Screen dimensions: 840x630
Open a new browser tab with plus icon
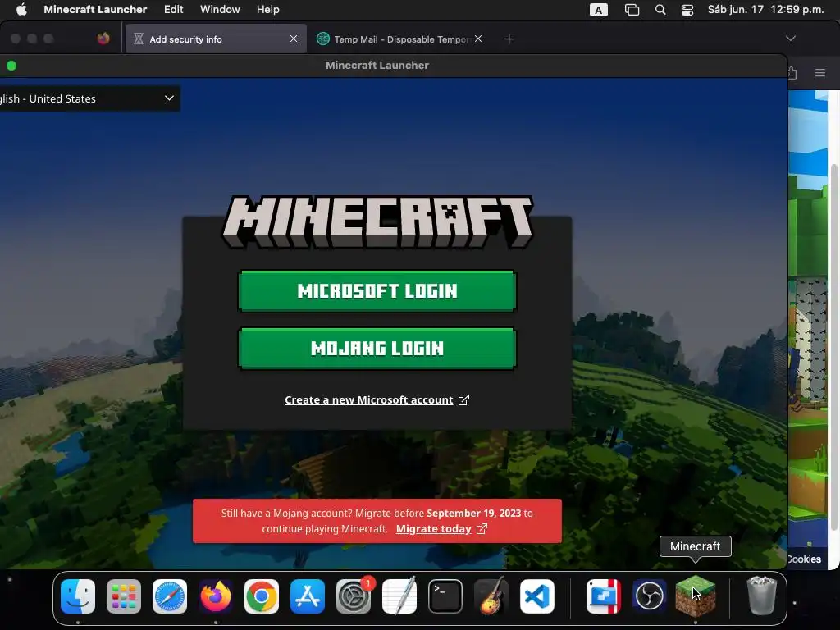[x=509, y=39]
